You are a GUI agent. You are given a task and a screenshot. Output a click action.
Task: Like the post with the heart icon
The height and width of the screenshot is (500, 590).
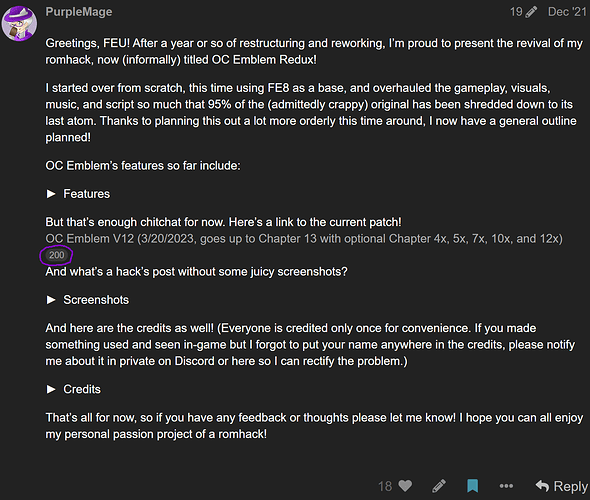click(x=405, y=486)
